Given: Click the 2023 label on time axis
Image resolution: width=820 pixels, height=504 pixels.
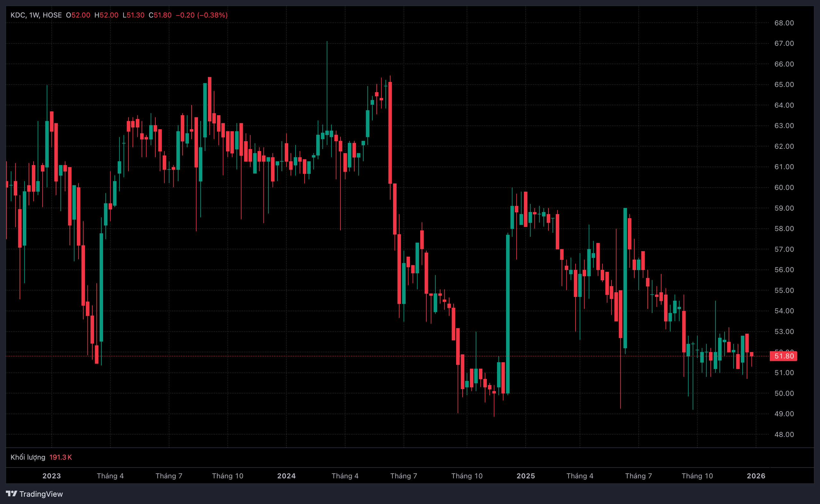Looking at the screenshot, I should click(x=51, y=476).
